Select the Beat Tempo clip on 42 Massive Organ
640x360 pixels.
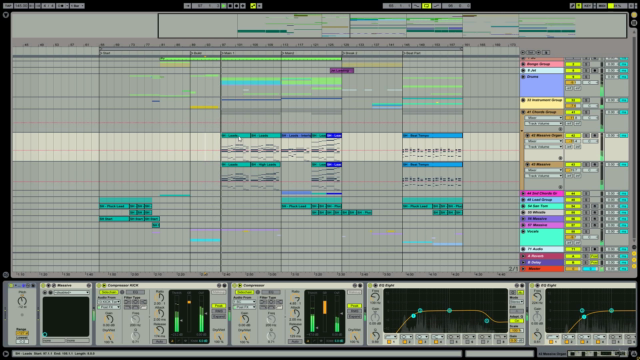pos(432,136)
